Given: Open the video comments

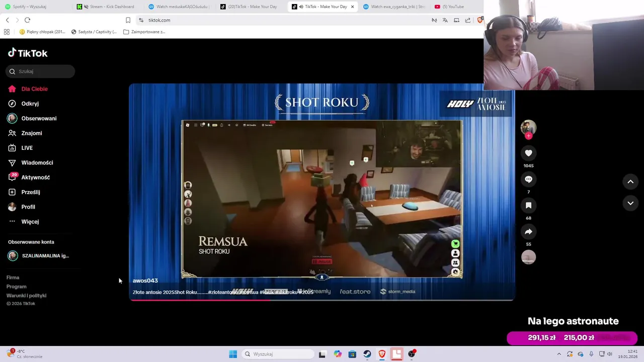Looking at the screenshot, I should (x=528, y=179).
